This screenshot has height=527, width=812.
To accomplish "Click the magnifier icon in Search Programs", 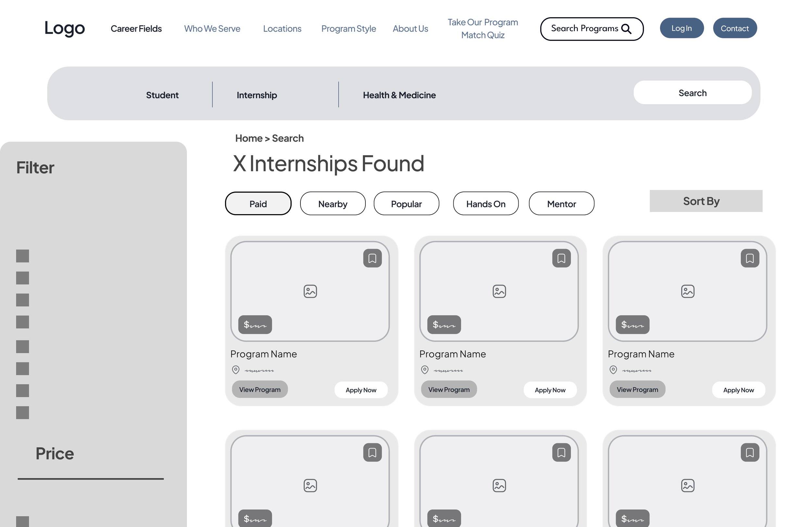I will 626,29.
